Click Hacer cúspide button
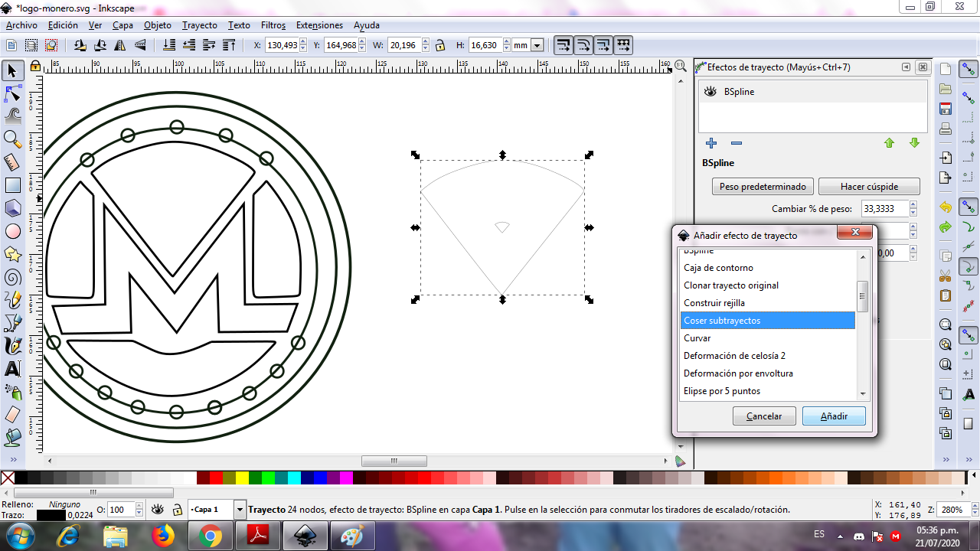 [869, 187]
